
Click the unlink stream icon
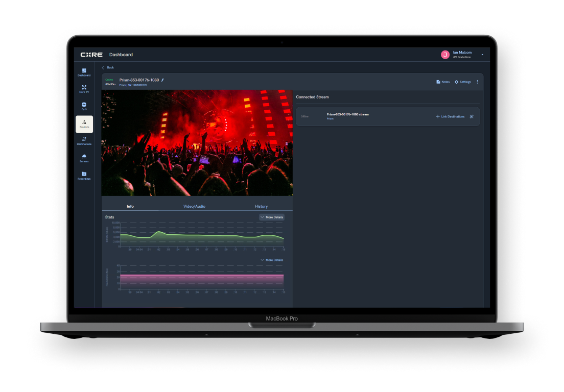(472, 116)
